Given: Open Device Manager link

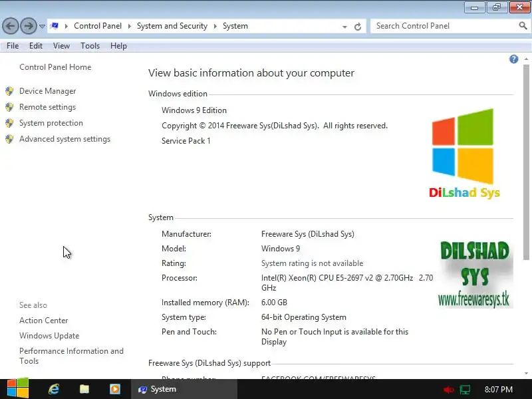Looking at the screenshot, I should pos(47,91).
